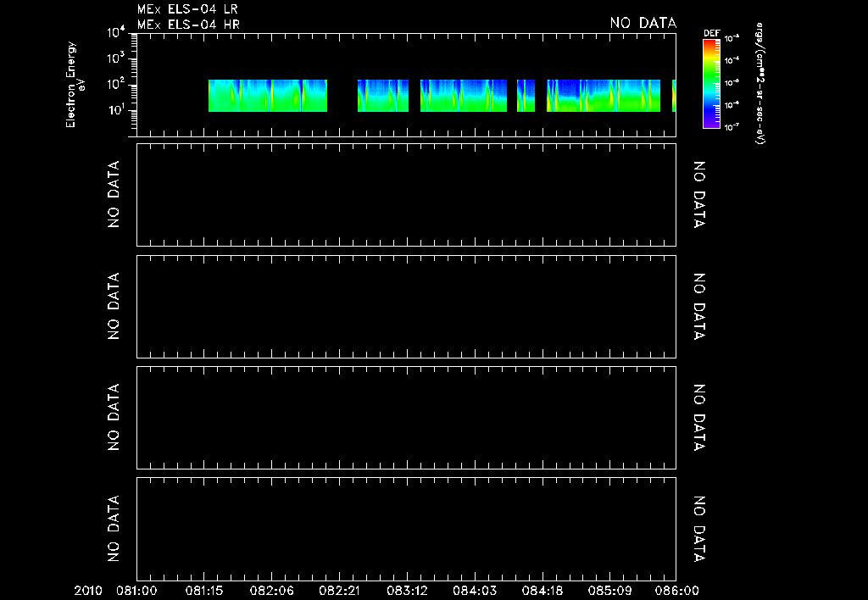Click the spectrogram data segment ending at 083:12
This screenshot has width=868, height=600.
pos(383,96)
